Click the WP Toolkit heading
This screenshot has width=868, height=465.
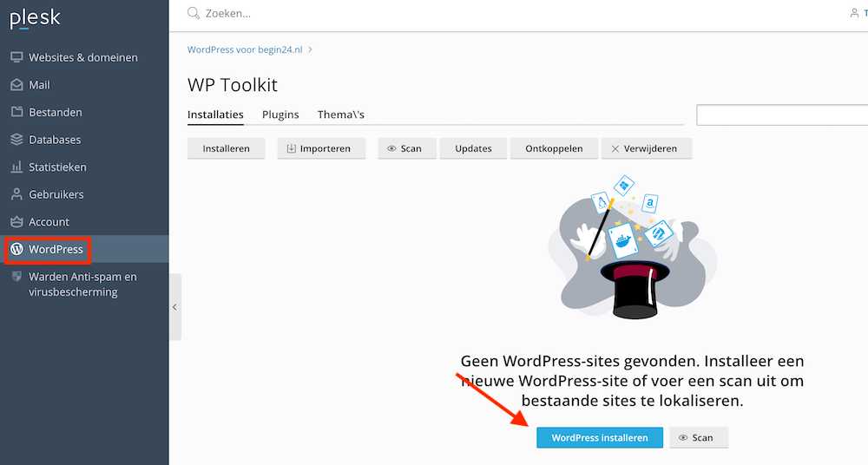pyautogui.click(x=233, y=85)
